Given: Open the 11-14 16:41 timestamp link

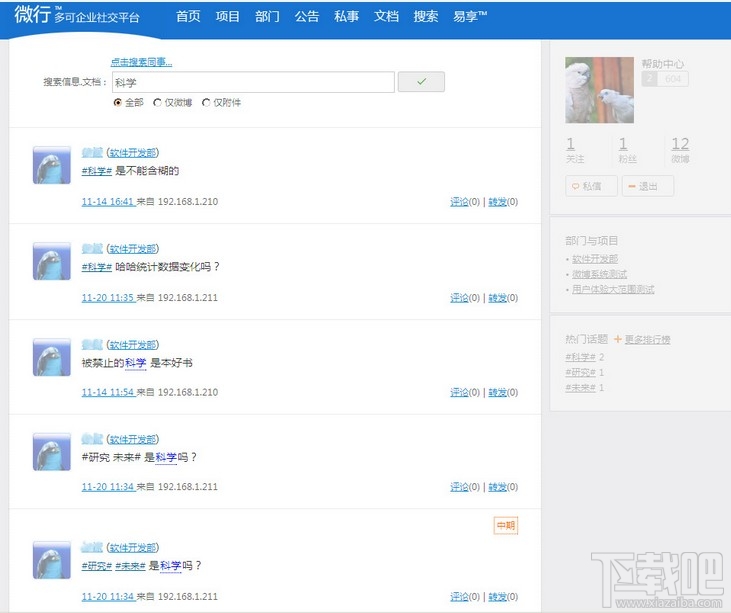Looking at the screenshot, I should (x=108, y=202).
